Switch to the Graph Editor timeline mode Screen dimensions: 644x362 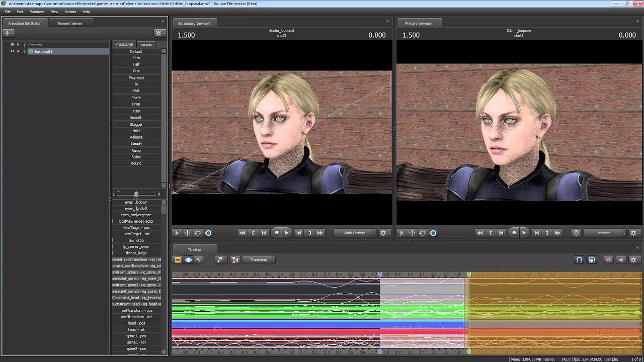(199, 260)
